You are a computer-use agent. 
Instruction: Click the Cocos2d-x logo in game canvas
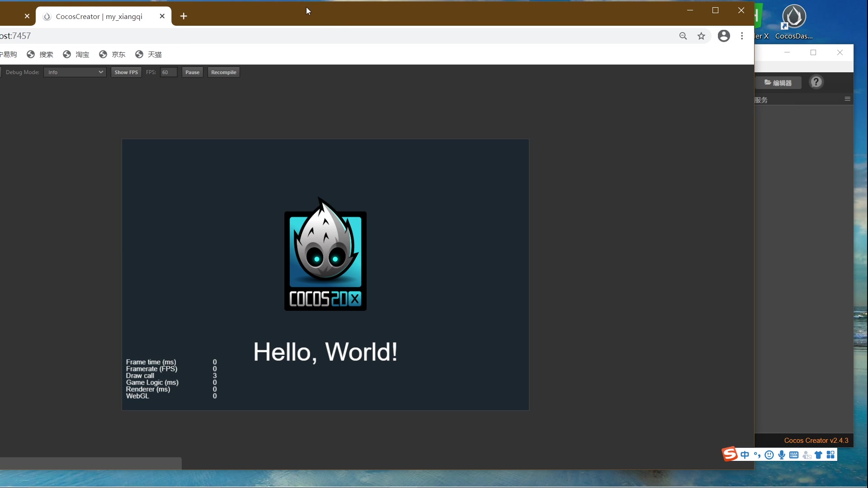[x=325, y=254]
